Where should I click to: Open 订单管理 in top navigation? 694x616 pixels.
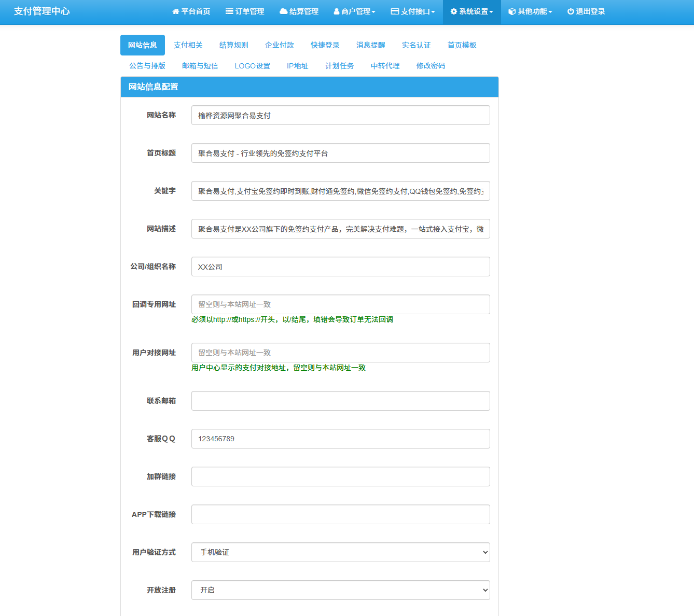click(x=245, y=11)
